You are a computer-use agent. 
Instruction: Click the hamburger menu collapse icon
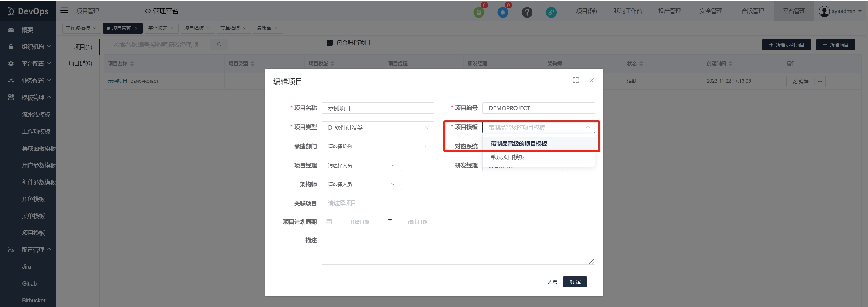64,11
